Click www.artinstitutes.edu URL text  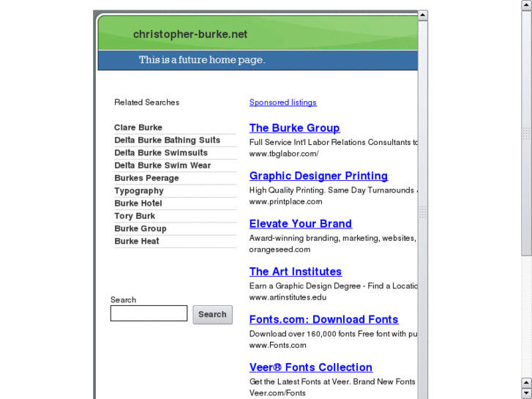tap(288, 297)
